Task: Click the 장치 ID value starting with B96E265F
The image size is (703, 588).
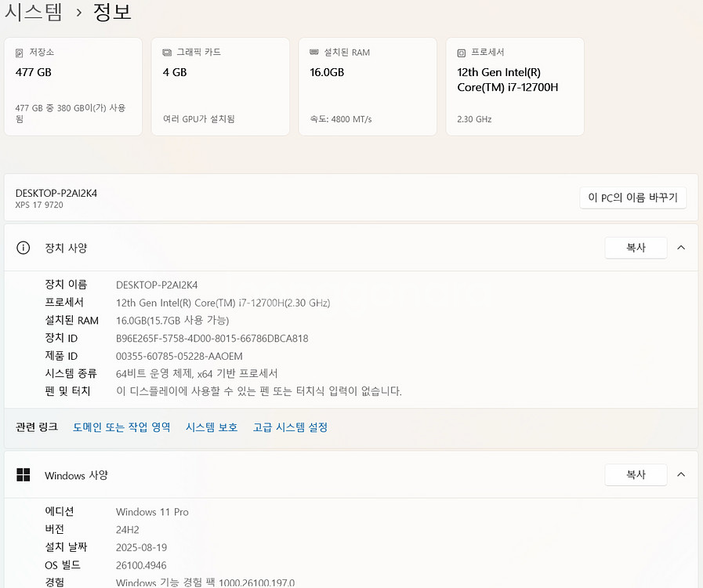Action: (x=212, y=339)
